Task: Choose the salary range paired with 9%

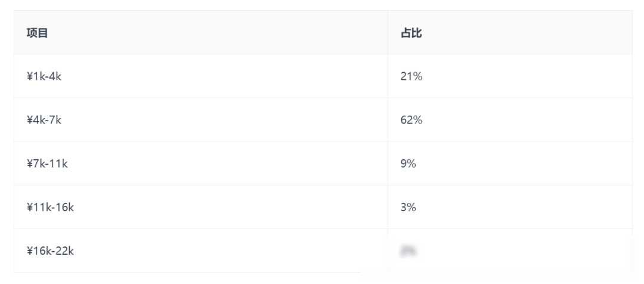Action: click(x=47, y=163)
